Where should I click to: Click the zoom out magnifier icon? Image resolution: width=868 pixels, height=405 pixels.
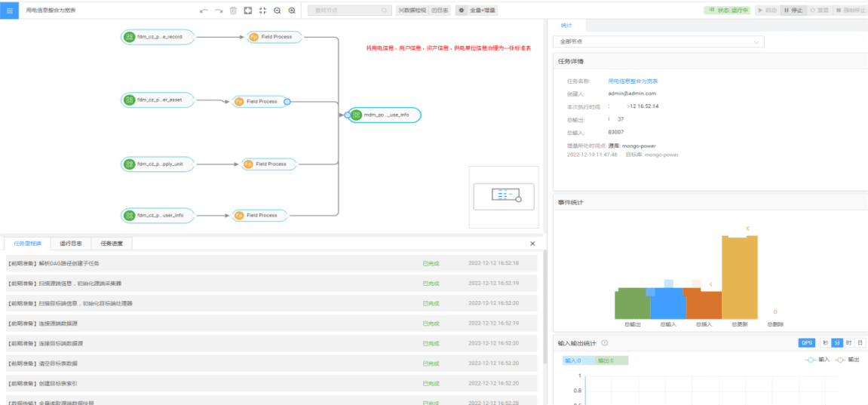tap(277, 11)
